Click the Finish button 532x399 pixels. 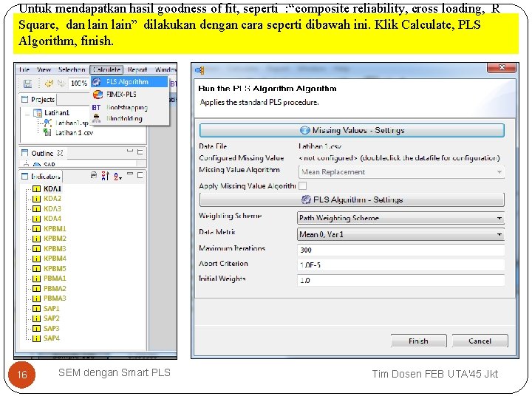[x=418, y=341]
